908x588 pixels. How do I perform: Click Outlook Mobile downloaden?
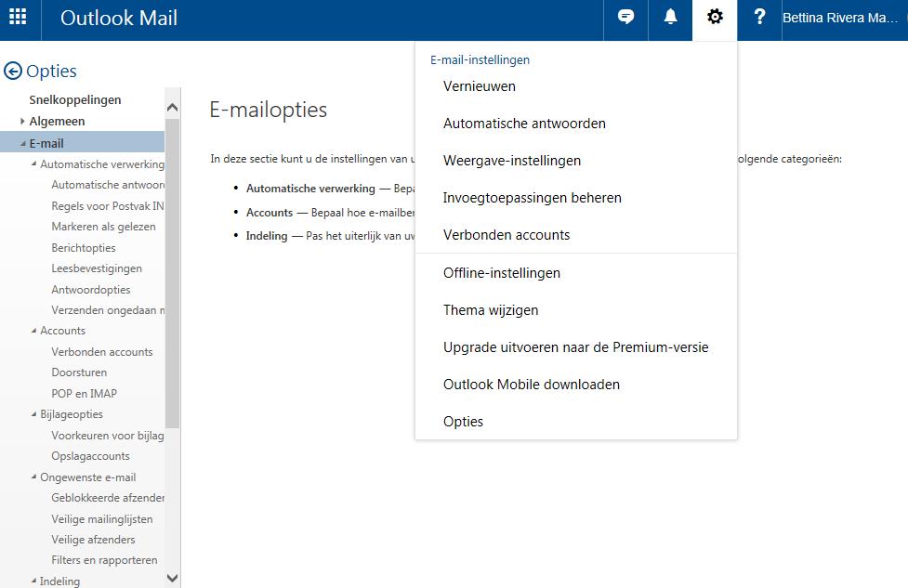click(x=532, y=385)
